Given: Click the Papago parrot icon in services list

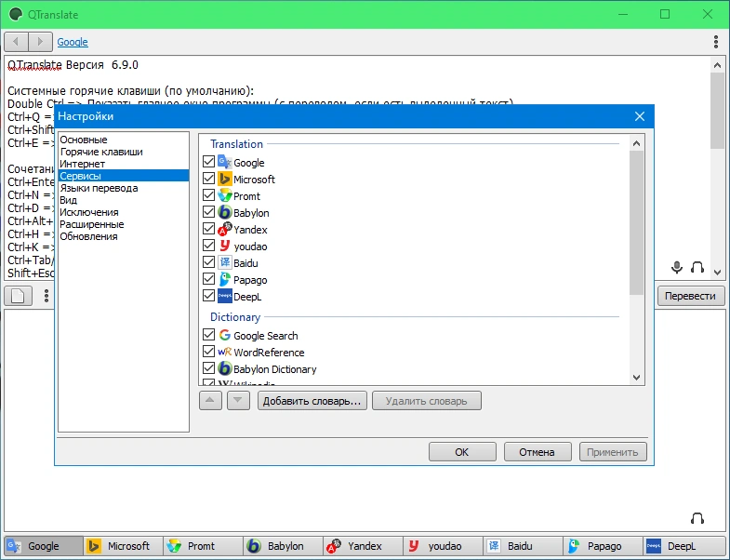Looking at the screenshot, I should pos(224,279).
